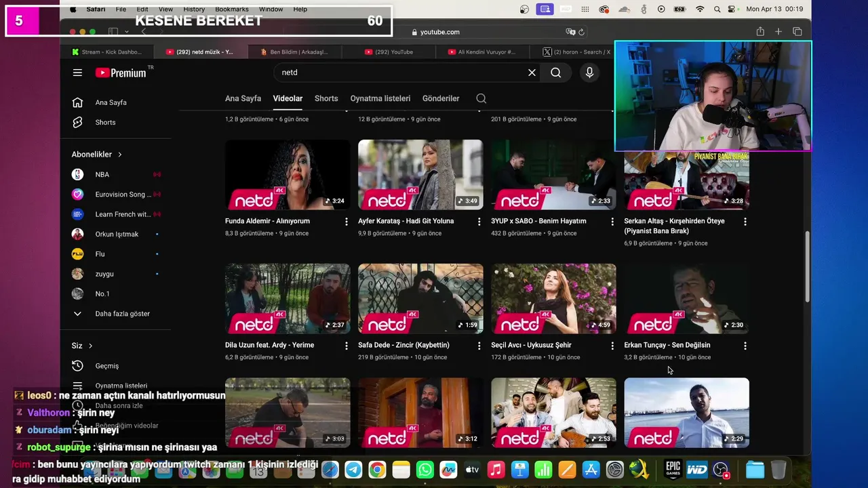Expand the Siz section chevron
Viewport: 868px width, 488px height.
[90, 346]
